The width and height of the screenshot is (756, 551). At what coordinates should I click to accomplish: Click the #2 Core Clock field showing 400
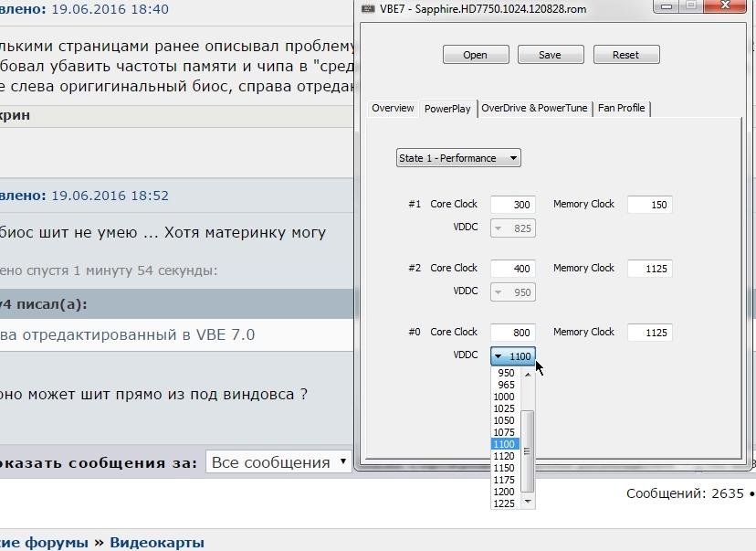(512, 269)
